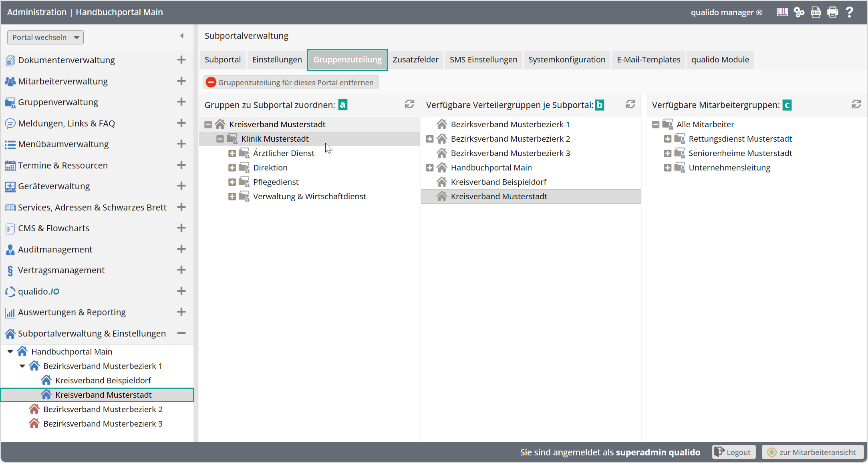Screen dimensions: 868x463
Task: Click the Logout button
Action: click(x=734, y=452)
